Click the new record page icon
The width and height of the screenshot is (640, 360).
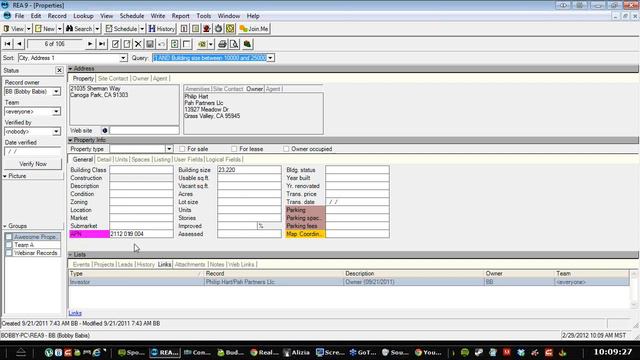click(x=127, y=44)
